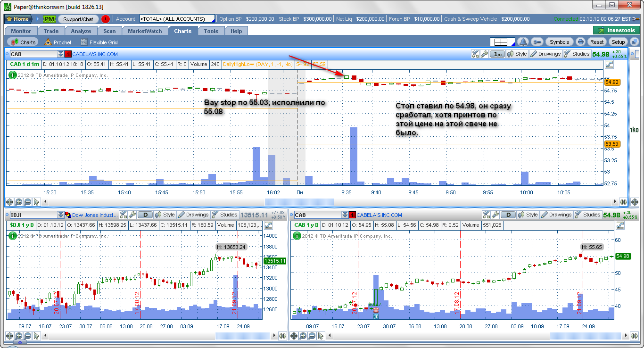Open Drawings menu on bottom-right CAB chart

556,215
